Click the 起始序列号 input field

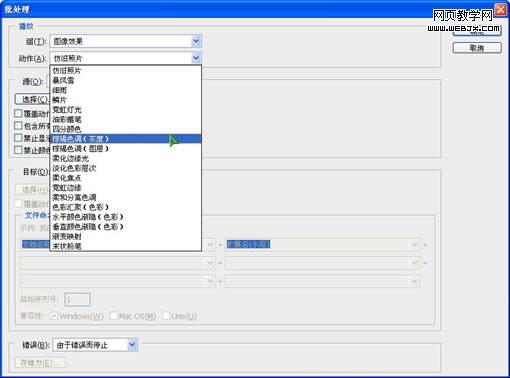[77, 299]
